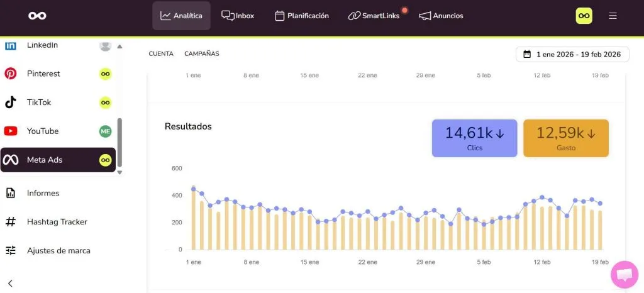The height and width of the screenshot is (293, 644).
Task: Click the green ME badge beside YouTube
Action: [x=105, y=131]
